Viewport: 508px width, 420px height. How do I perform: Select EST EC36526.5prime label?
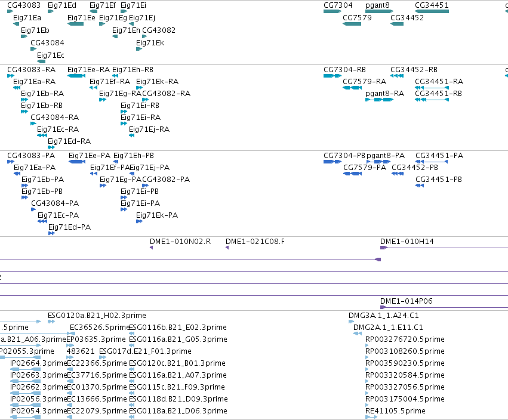click(x=100, y=328)
